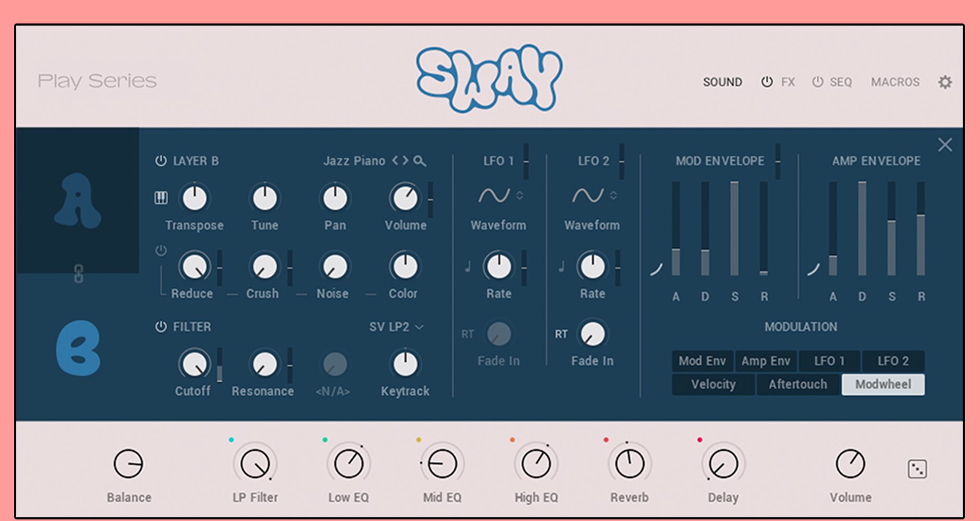Select the Layer B letter icon

[x=78, y=348]
